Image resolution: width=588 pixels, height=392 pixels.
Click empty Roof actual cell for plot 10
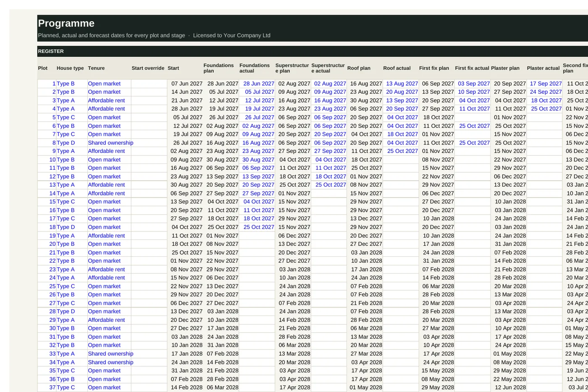point(401,160)
